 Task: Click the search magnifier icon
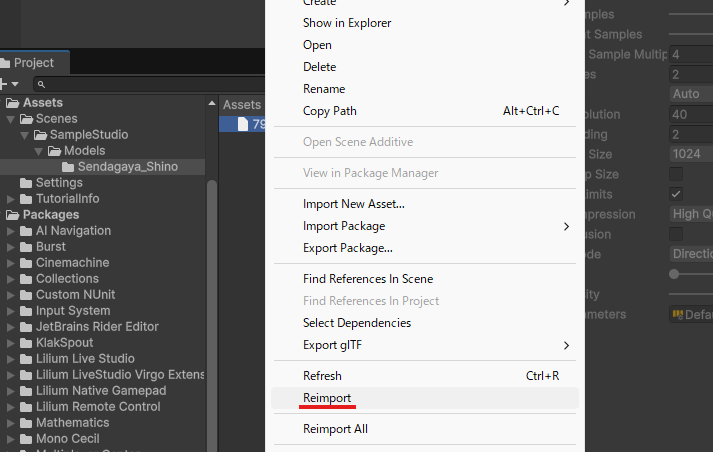point(41,85)
